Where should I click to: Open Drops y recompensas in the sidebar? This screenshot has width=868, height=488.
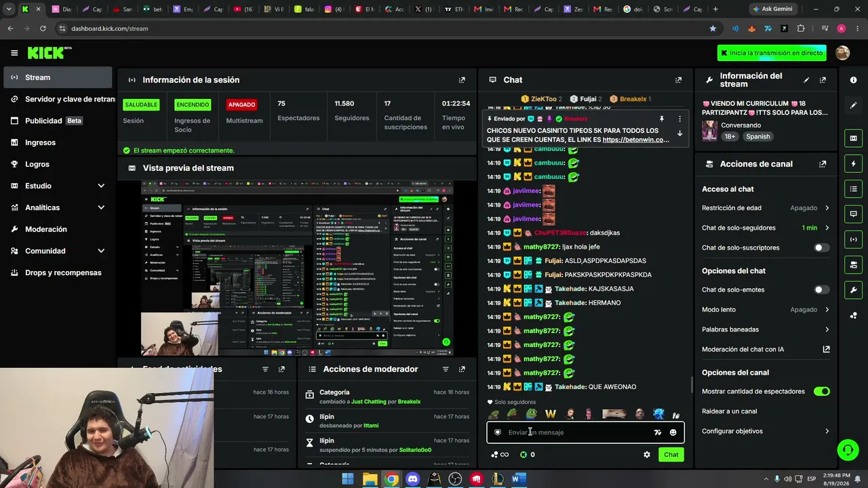tap(58, 272)
